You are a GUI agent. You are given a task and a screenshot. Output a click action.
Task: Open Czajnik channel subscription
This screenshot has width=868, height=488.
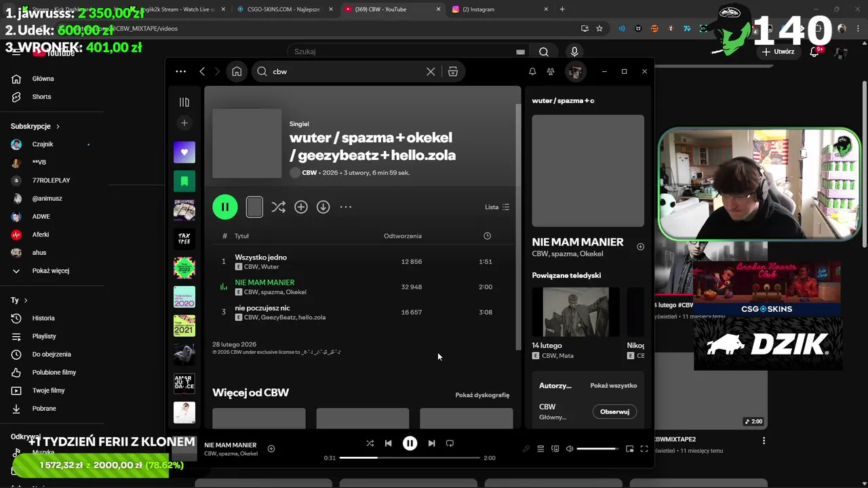[x=43, y=144]
